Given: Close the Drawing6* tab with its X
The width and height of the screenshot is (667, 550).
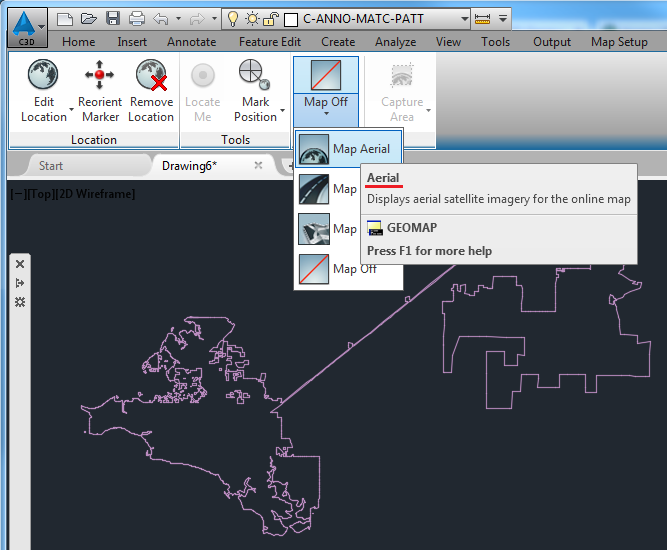Looking at the screenshot, I should [x=258, y=165].
